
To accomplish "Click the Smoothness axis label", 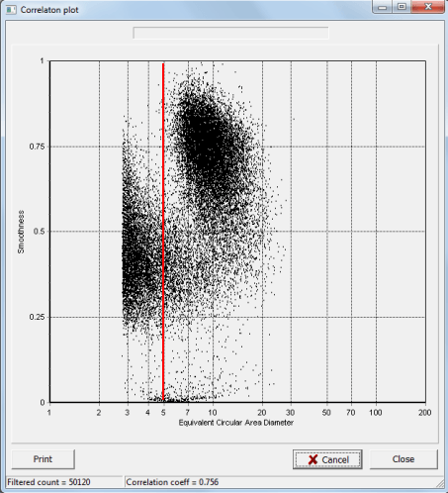I will click(x=21, y=232).
